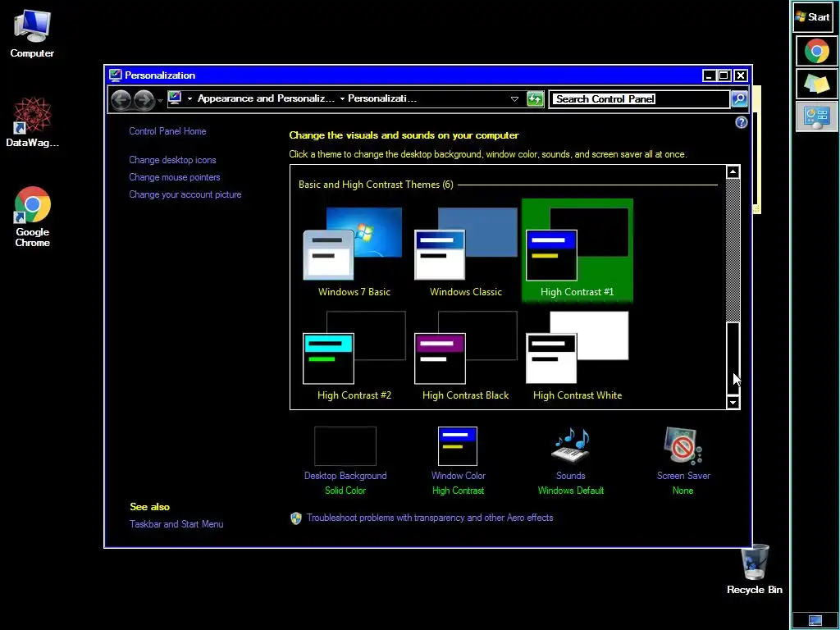Maximize the Personalization window
Screen dimensions: 840x630
(x=724, y=75)
